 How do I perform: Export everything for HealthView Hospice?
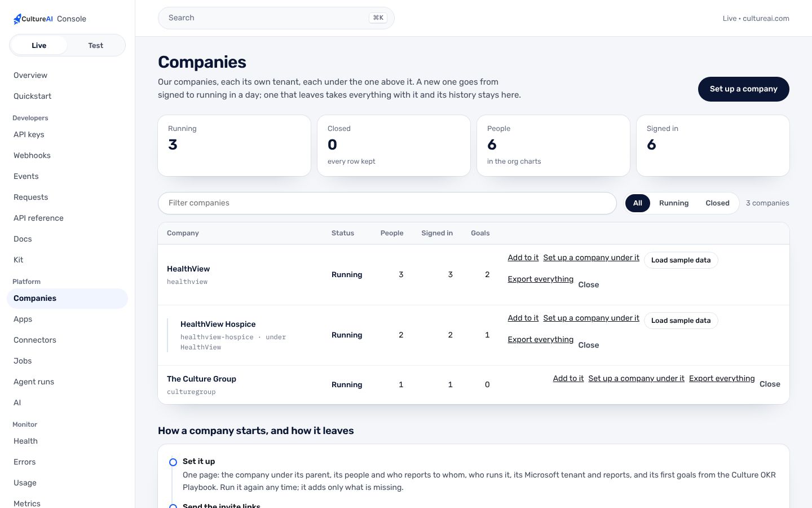pyautogui.click(x=540, y=339)
